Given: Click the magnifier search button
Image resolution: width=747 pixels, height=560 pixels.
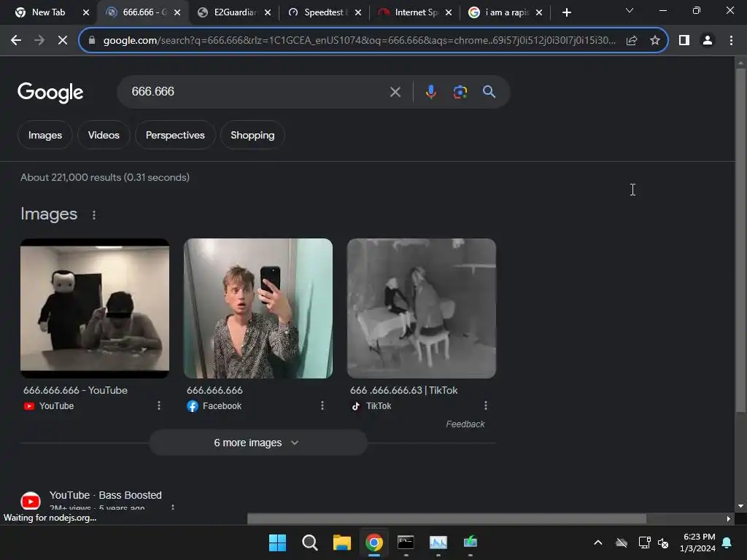Looking at the screenshot, I should coord(489,92).
